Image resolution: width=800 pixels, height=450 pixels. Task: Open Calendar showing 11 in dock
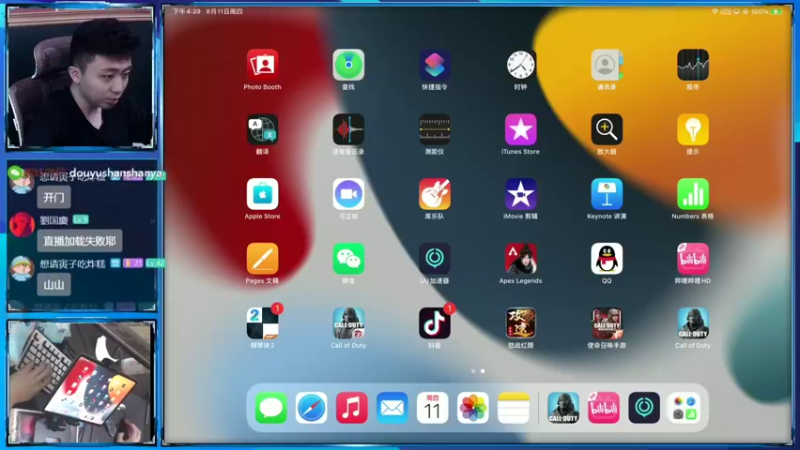pos(432,408)
